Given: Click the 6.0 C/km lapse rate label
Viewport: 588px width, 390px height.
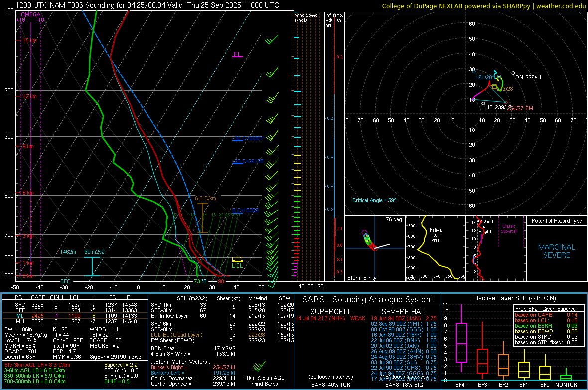Looking at the screenshot, I should [x=205, y=198].
